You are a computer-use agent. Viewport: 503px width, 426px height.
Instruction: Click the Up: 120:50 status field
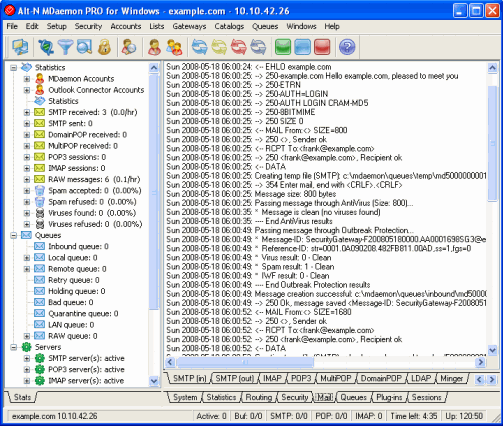(x=464, y=416)
